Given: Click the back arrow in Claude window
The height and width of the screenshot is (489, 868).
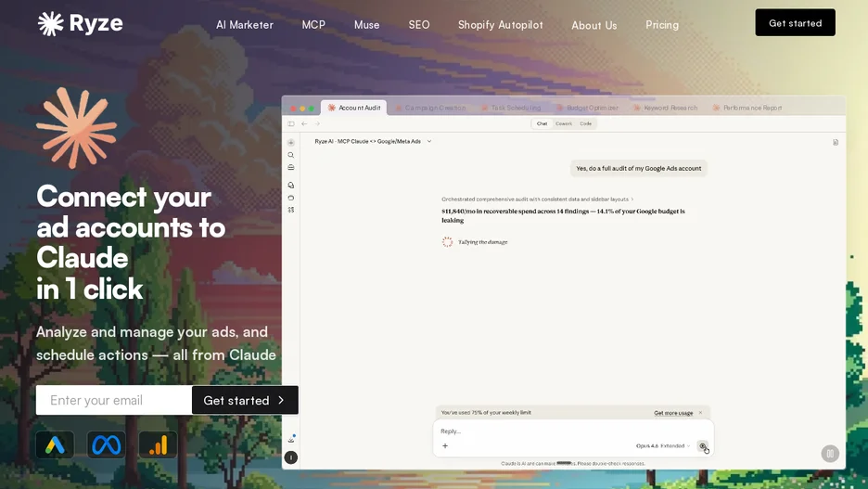Looking at the screenshot, I should point(304,123).
